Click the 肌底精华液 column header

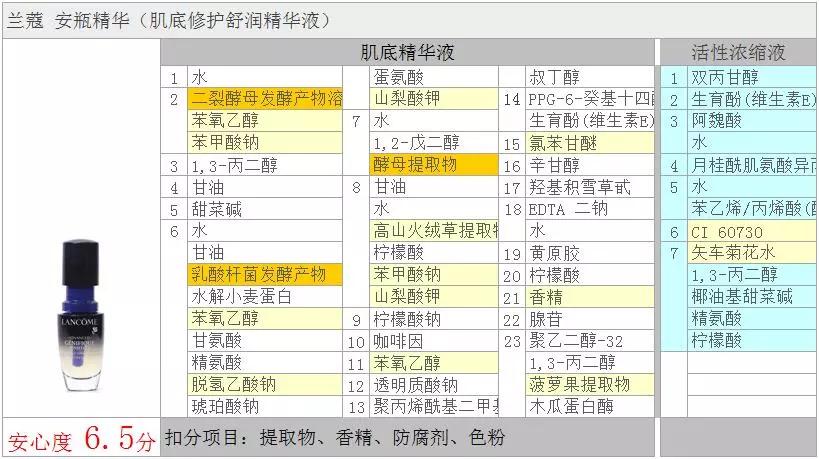pos(407,52)
